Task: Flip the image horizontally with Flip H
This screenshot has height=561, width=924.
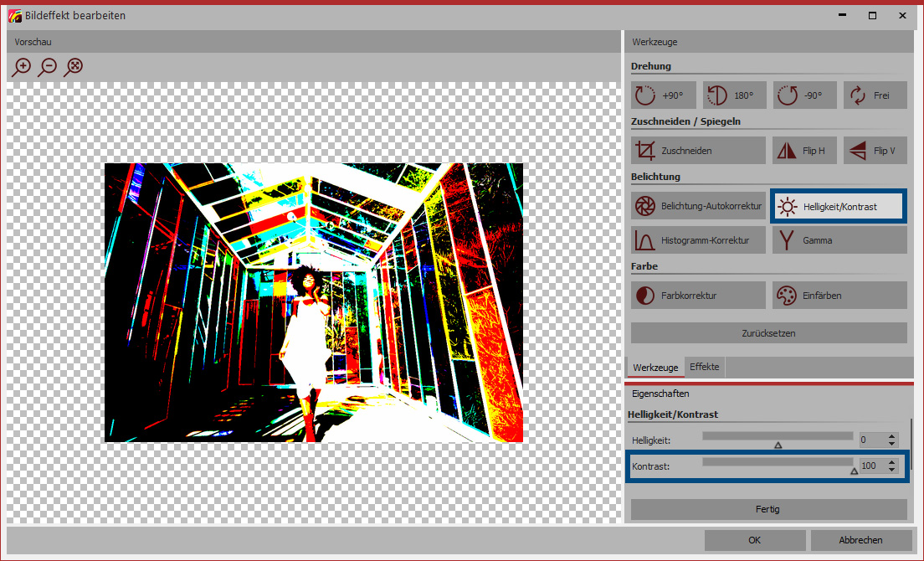Action: (803, 151)
